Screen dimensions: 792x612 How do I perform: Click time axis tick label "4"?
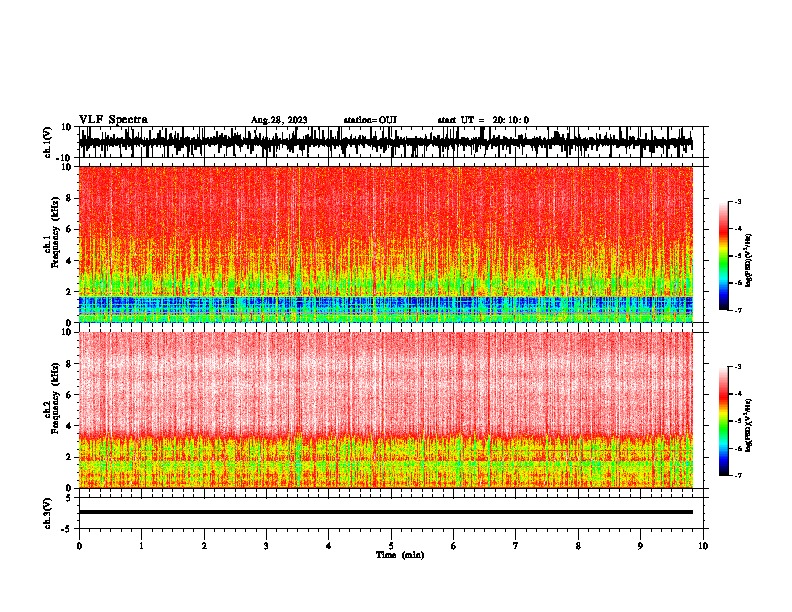pyautogui.click(x=329, y=546)
